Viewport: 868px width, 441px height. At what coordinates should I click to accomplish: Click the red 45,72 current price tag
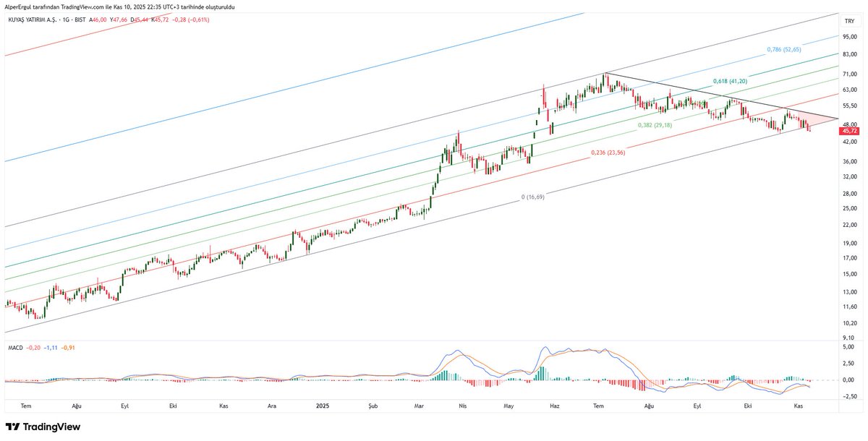point(848,132)
